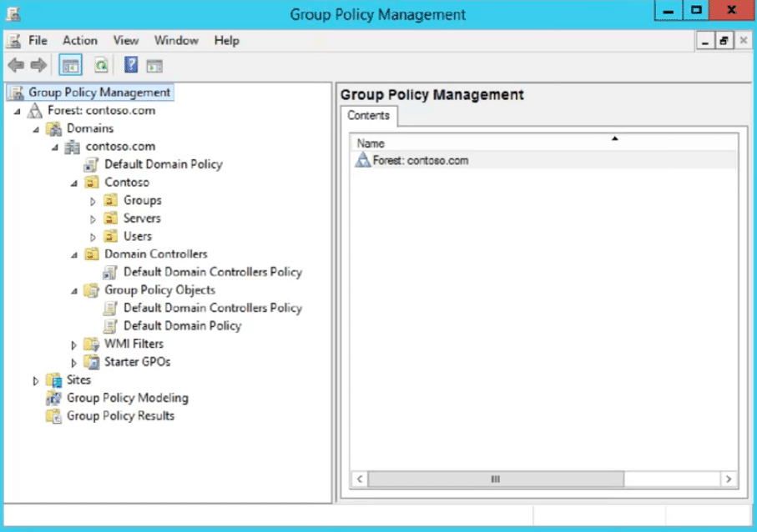Image resolution: width=757 pixels, height=532 pixels.
Task: Expand the WMI Filters node
Action: pyautogui.click(x=73, y=345)
